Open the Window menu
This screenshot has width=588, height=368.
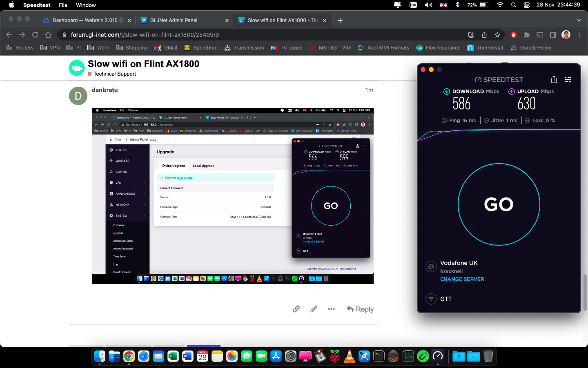(86, 5)
